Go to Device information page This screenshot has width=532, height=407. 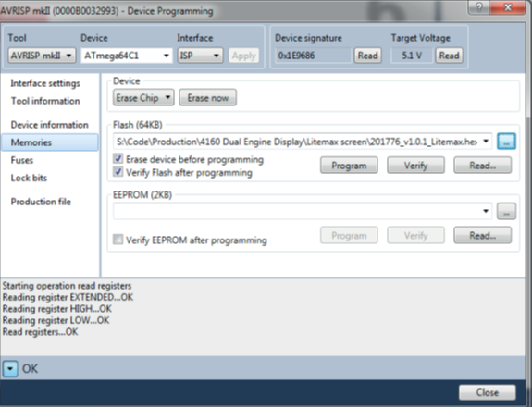[50, 125]
